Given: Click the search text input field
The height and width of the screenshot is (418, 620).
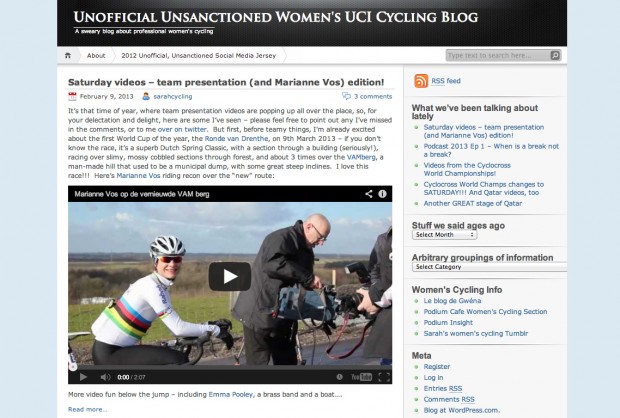Looking at the screenshot, I should pyautogui.click(x=498, y=55).
